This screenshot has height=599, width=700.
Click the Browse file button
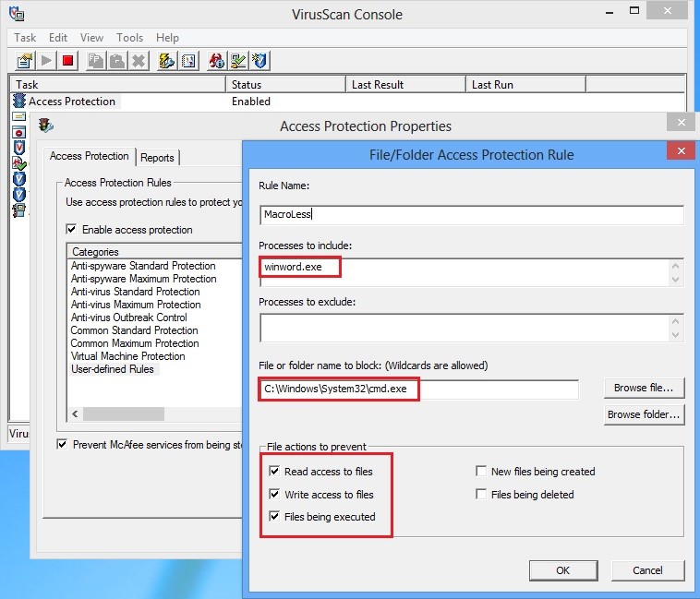pyautogui.click(x=645, y=387)
